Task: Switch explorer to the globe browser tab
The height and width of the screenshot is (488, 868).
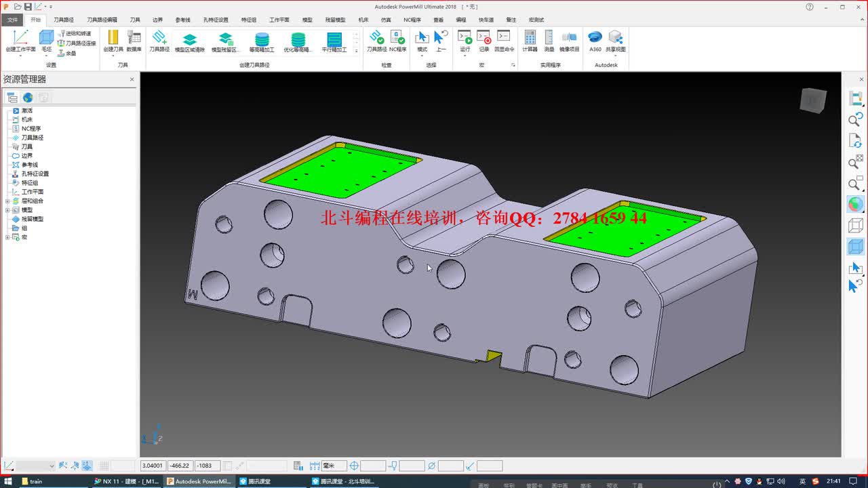Action: click(28, 98)
